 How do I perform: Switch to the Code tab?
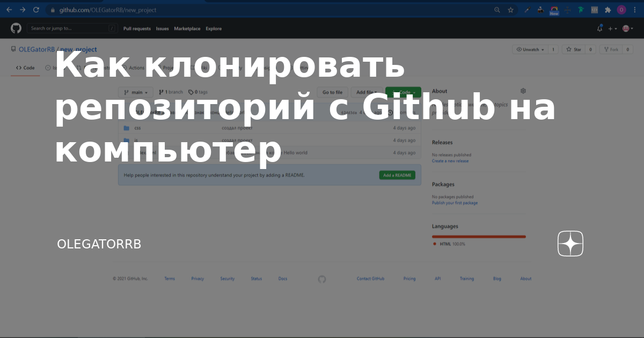pyautogui.click(x=25, y=68)
